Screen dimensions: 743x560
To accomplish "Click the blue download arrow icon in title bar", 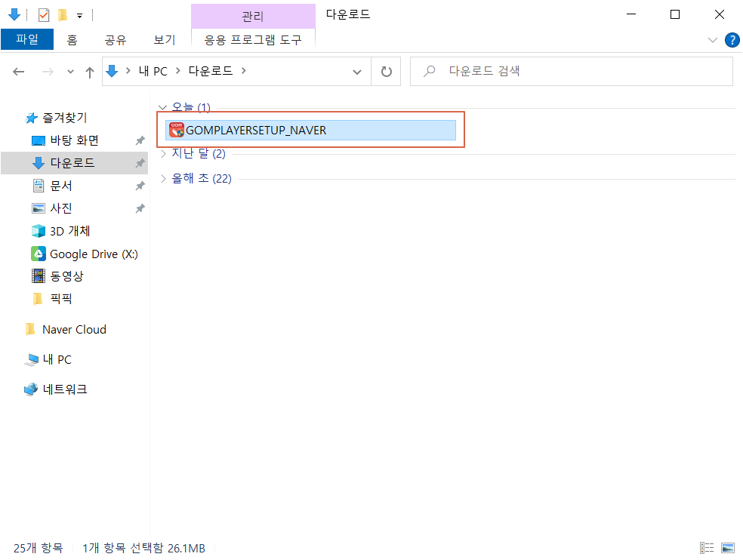I will coord(14,14).
